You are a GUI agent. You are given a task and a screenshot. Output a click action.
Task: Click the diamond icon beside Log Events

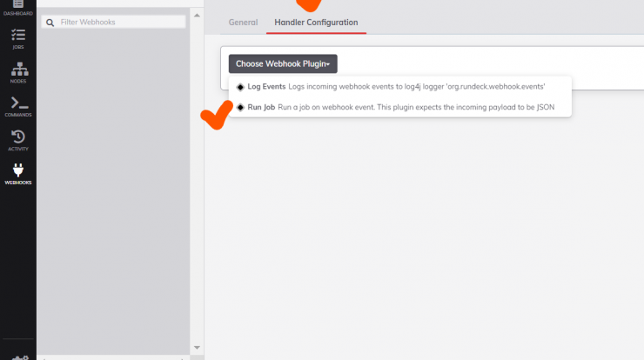[x=241, y=87]
